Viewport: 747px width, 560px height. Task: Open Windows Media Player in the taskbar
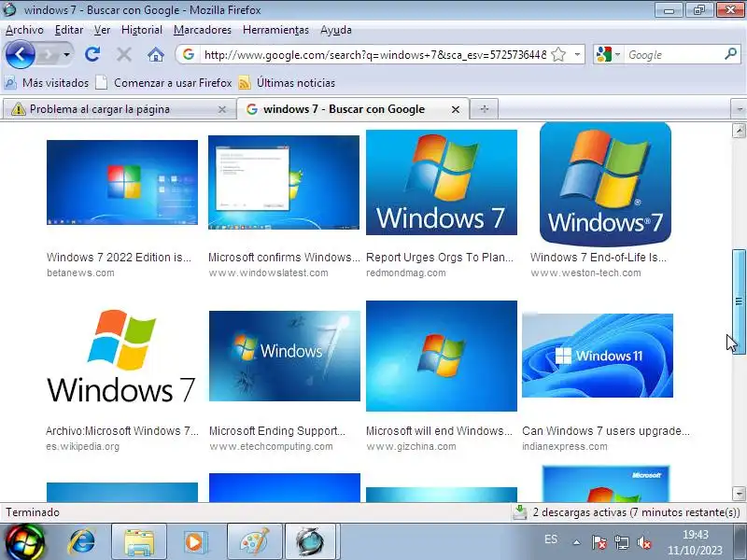tap(195, 542)
